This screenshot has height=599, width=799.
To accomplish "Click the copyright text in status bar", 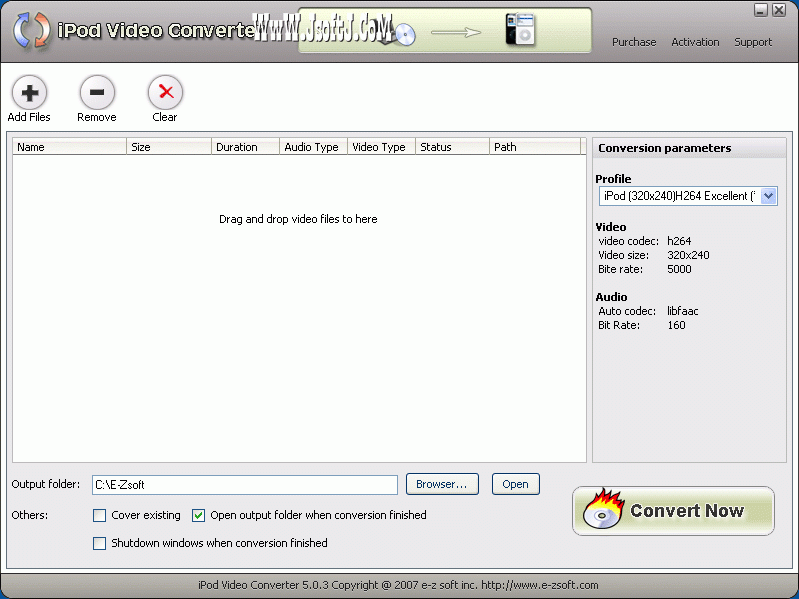I will pyautogui.click(x=398, y=585).
